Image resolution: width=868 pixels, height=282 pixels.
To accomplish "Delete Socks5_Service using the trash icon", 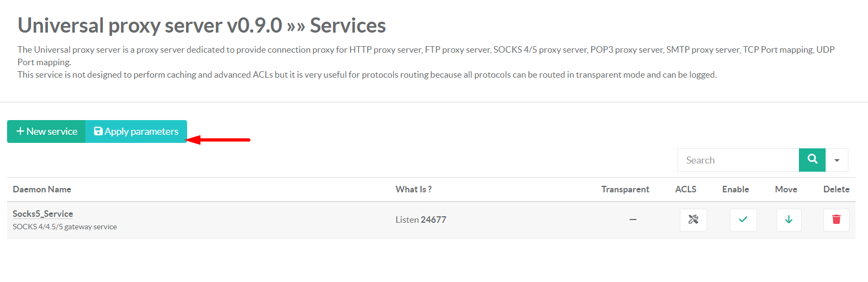I will click(x=836, y=220).
